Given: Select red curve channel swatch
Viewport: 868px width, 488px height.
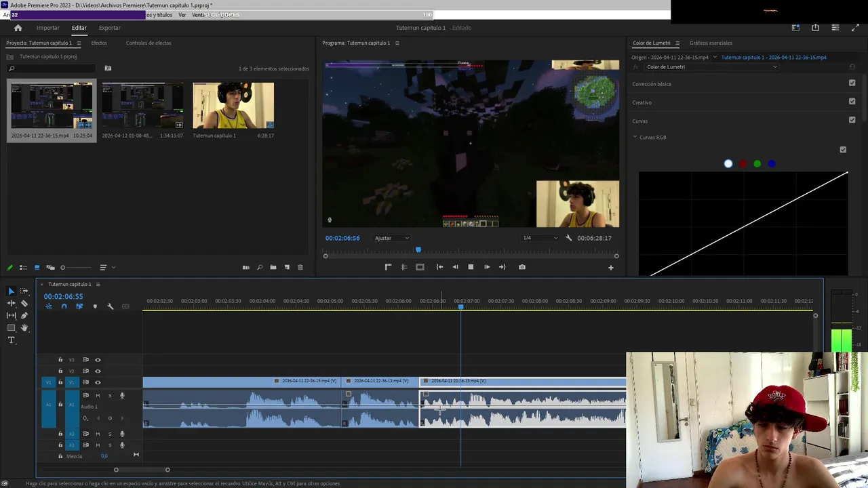Looking at the screenshot, I should pos(743,163).
